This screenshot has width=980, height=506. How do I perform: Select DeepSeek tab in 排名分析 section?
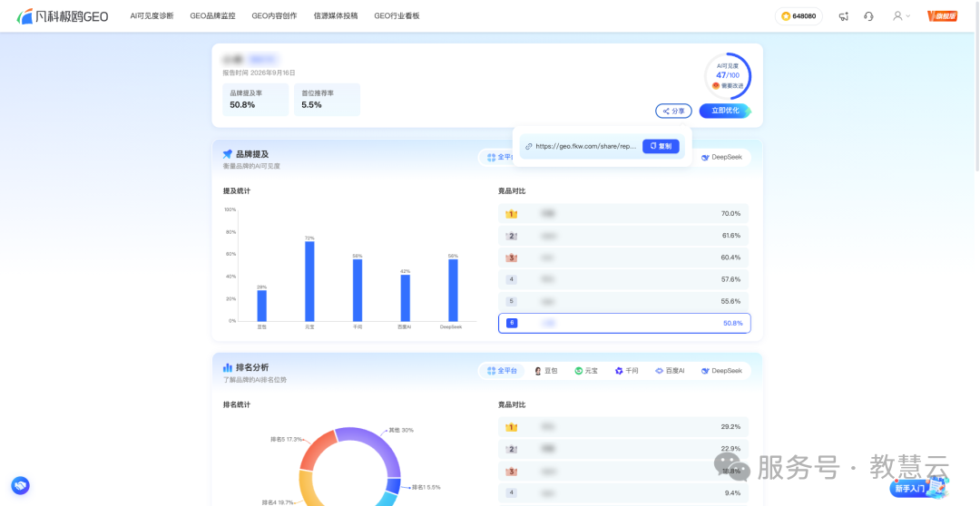pyautogui.click(x=721, y=371)
